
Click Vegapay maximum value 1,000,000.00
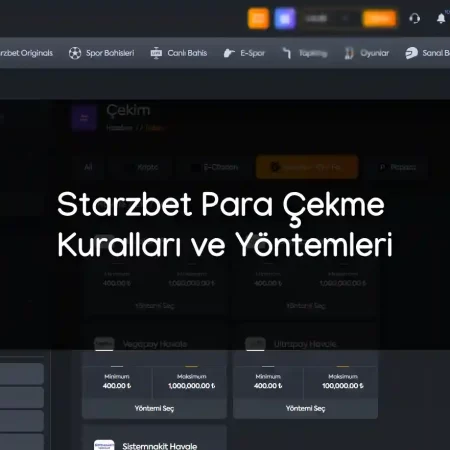pyautogui.click(x=192, y=386)
